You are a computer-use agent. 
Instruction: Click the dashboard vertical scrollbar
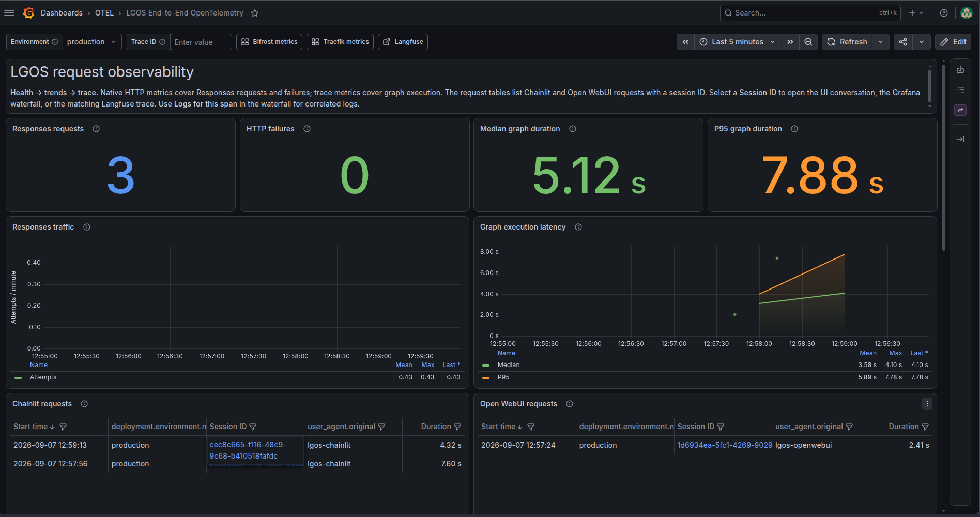944,158
